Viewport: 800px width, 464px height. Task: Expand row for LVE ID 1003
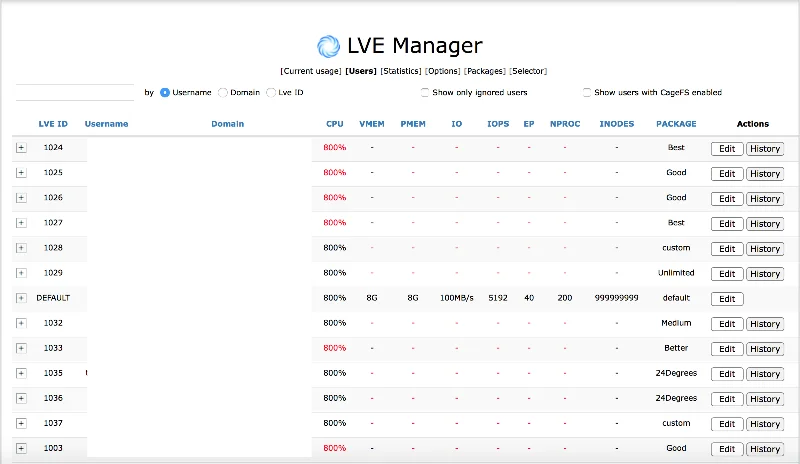pos(21,448)
